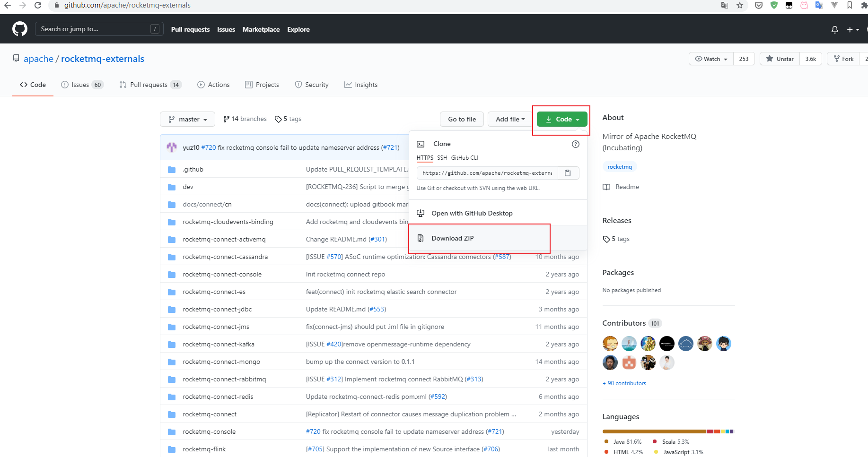Screen dimensions: 868x457
Task: Open the Security tab
Action: [x=312, y=85]
